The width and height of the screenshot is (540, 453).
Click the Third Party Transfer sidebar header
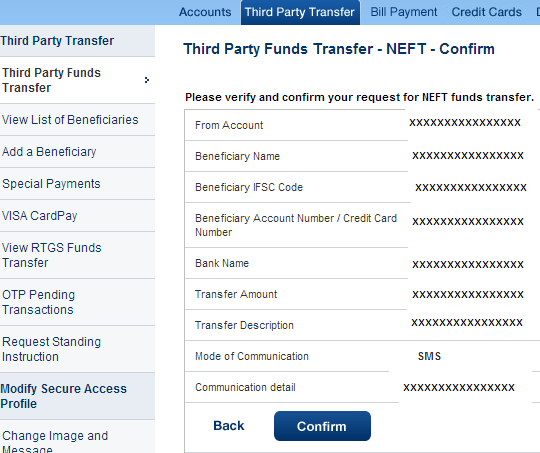[57, 41]
